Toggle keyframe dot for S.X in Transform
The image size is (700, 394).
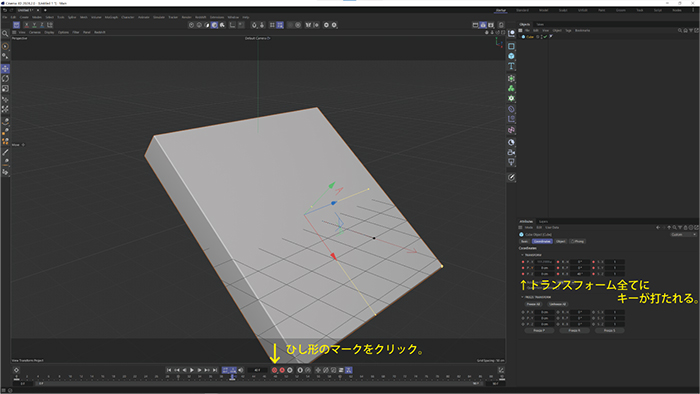coord(593,262)
